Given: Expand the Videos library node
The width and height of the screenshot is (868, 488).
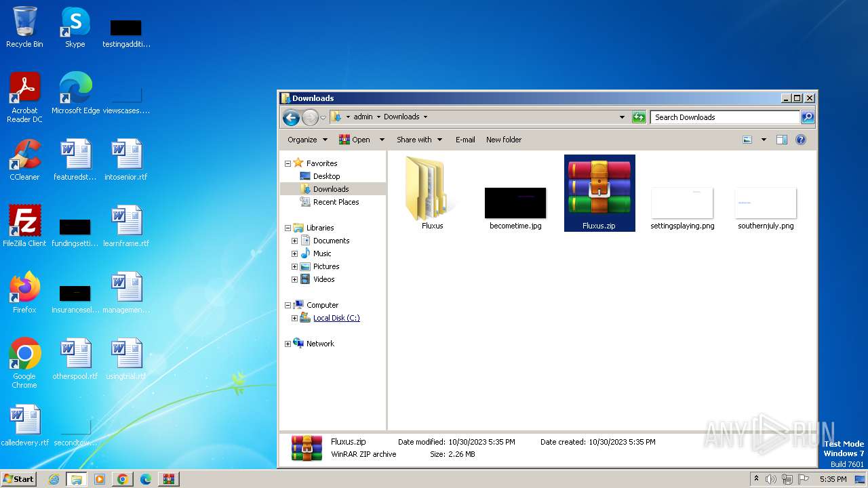Looking at the screenshot, I should [294, 279].
